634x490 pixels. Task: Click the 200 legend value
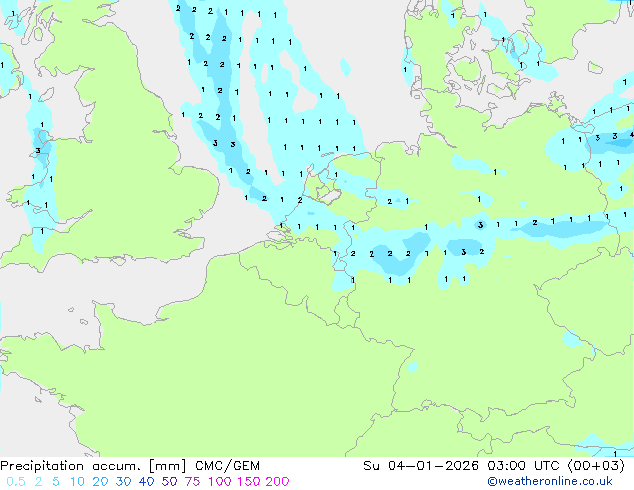tap(277, 482)
